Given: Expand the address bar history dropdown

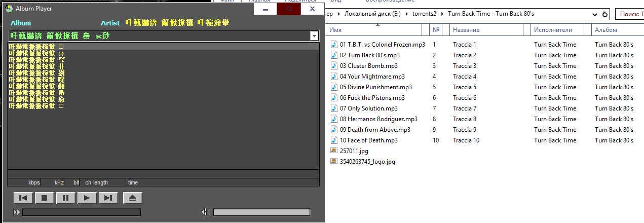Looking at the screenshot, I should click(x=594, y=14).
